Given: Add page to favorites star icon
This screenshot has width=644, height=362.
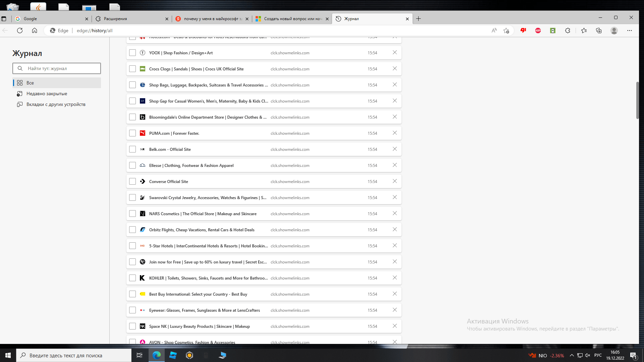Looking at the screenshot, I should [x=506, y=31].
